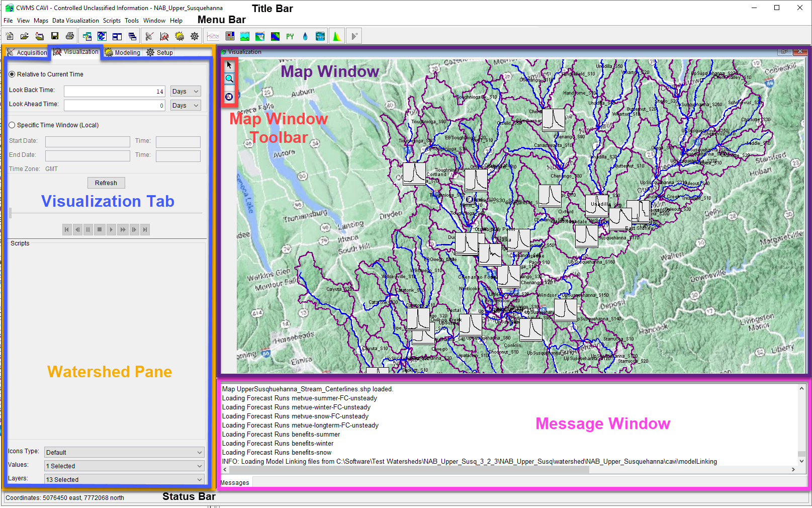Click the green PY script toolbar icon

click(x=290, y=36)
